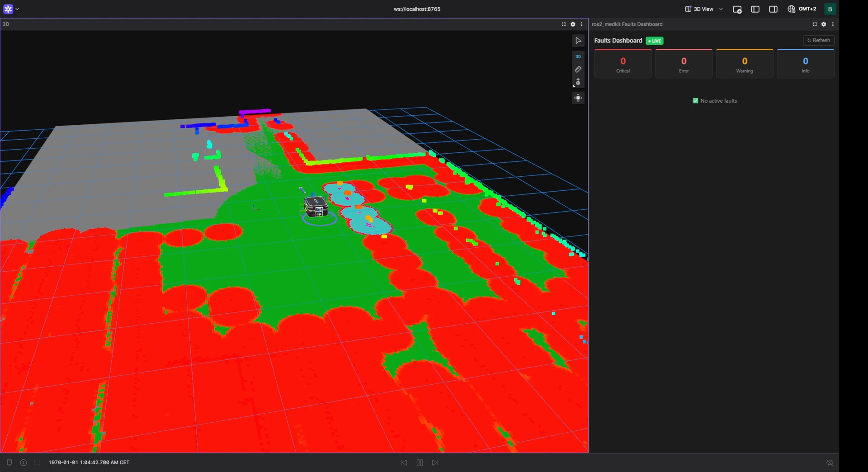Viewport: 868px width, 472px height.
Task: Open the user profile B avatar
Action: [830, 9]
